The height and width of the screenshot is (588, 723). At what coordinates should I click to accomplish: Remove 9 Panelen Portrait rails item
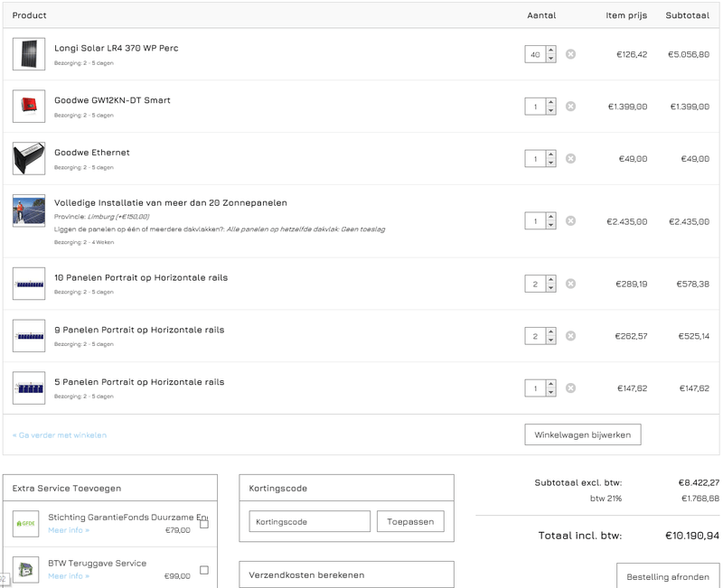tap(570, 336)
